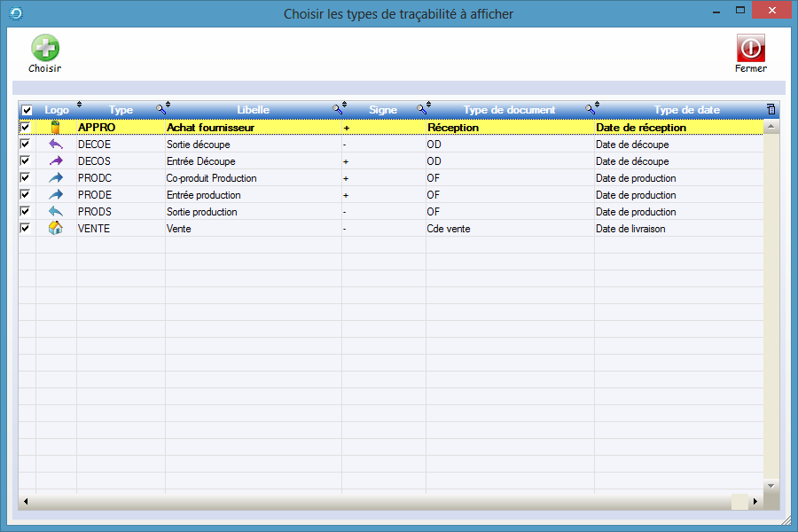Viewport: 798px width, 532px height.
Task: Uncheck the VENTE row checkbox
Action: click(26, 229)
